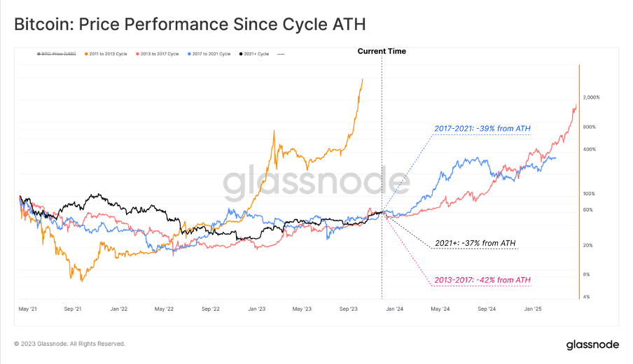
Task: Click the black 2021+ Cycle legend dot
Action: (240, 54)
